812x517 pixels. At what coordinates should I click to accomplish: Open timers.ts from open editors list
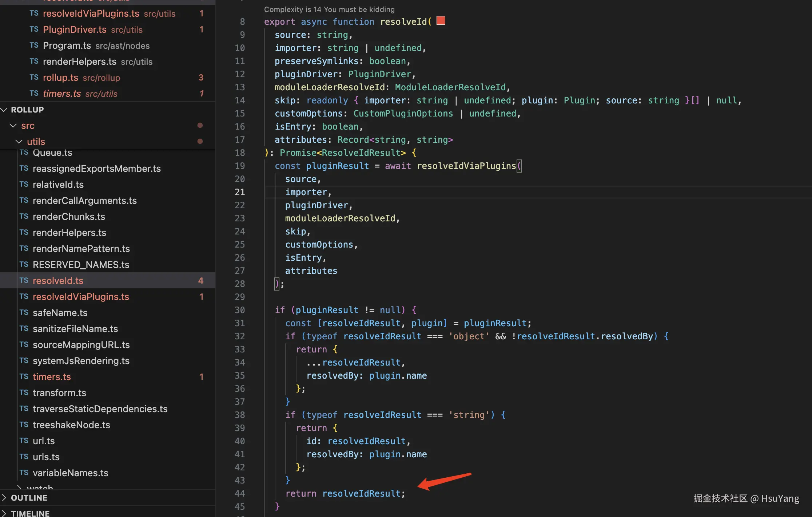[x=62, y=94]
